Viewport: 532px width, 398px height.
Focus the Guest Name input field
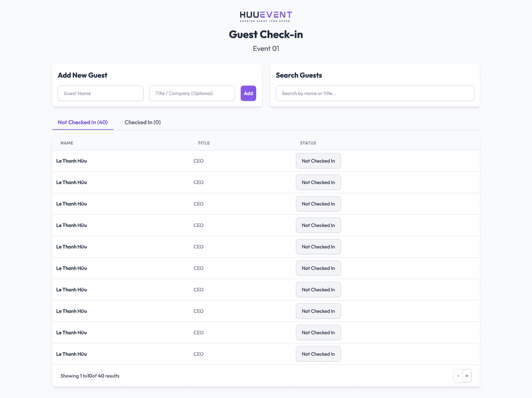point(100,93)
